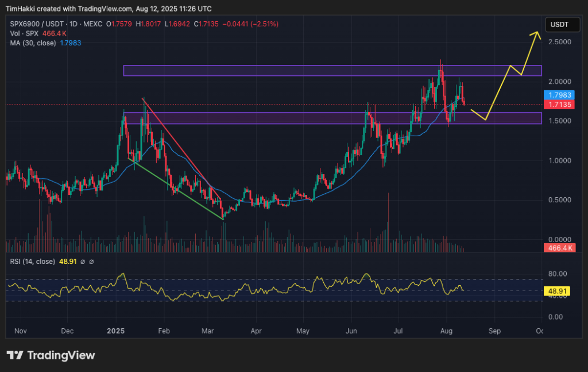Click the USDT currency button

(x=562, y=25)
